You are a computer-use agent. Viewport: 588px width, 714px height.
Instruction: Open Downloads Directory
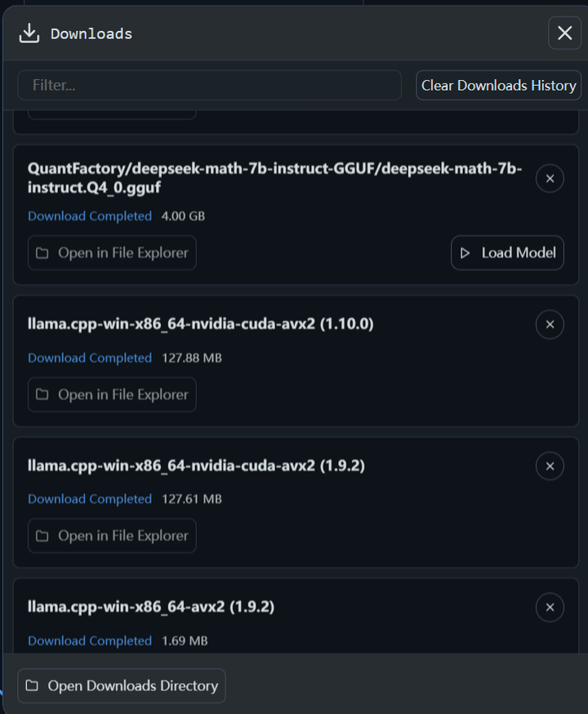click(122, 685)
